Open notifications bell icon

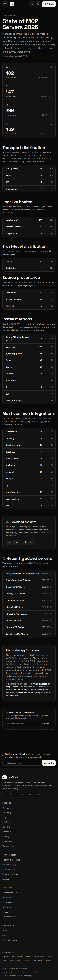(x=32, y=4)
